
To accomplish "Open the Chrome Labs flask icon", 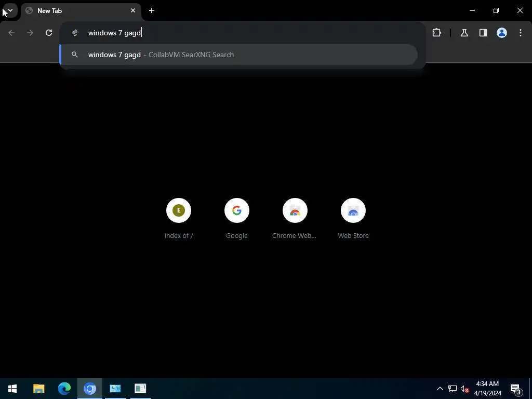I will click(464, 33).
